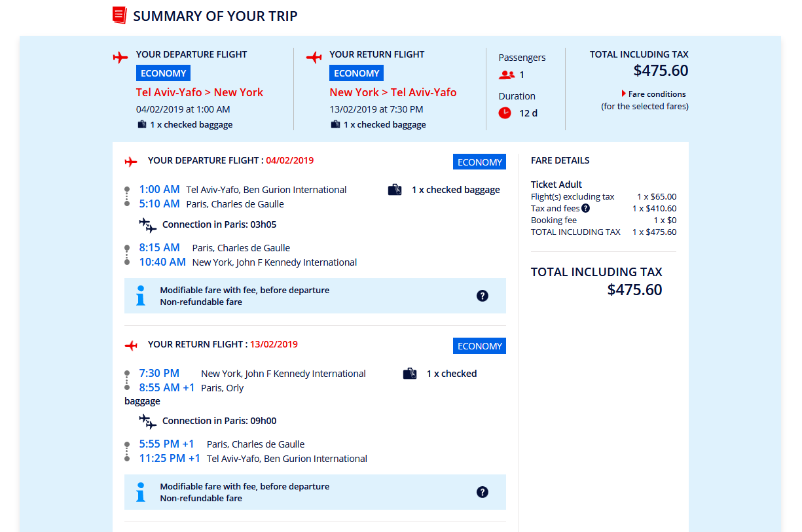
Task: Click the ECONOMY label beside departure flight details
Action: coord(479,162)
